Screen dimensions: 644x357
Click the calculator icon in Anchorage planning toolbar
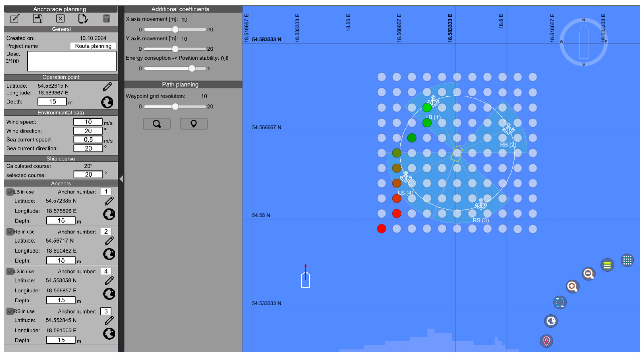[107, 19]
